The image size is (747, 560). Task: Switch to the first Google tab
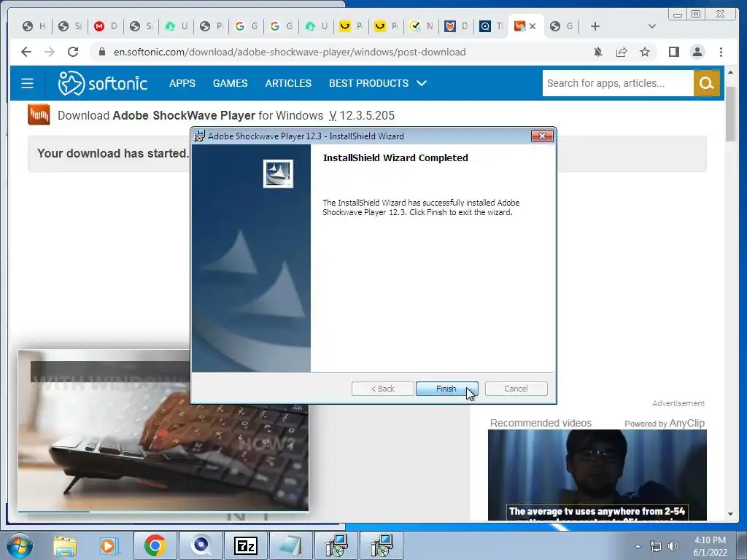pos(247,26)
